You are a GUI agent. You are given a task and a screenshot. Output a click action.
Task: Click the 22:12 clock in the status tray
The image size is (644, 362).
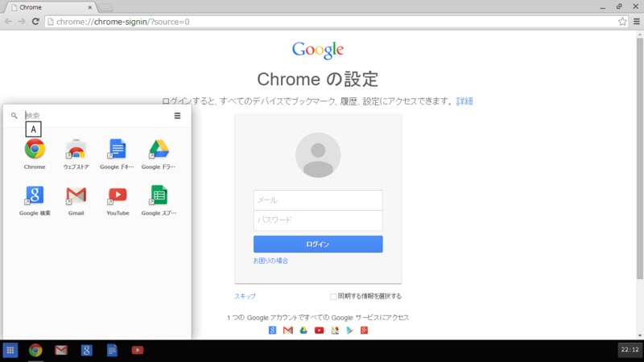pyautogui.click(x=630, y=350)
